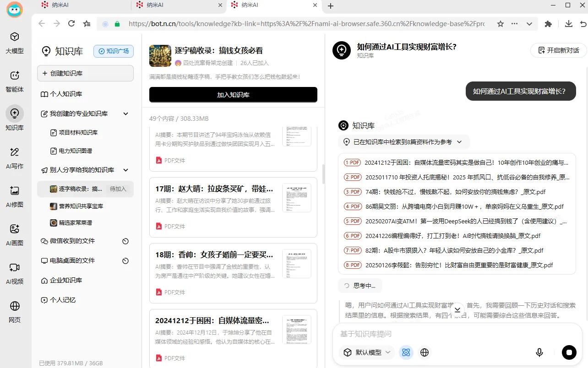Screen dimensions: 588x368
Task: Open the 智能体 agents section
Action: point(15,81)
